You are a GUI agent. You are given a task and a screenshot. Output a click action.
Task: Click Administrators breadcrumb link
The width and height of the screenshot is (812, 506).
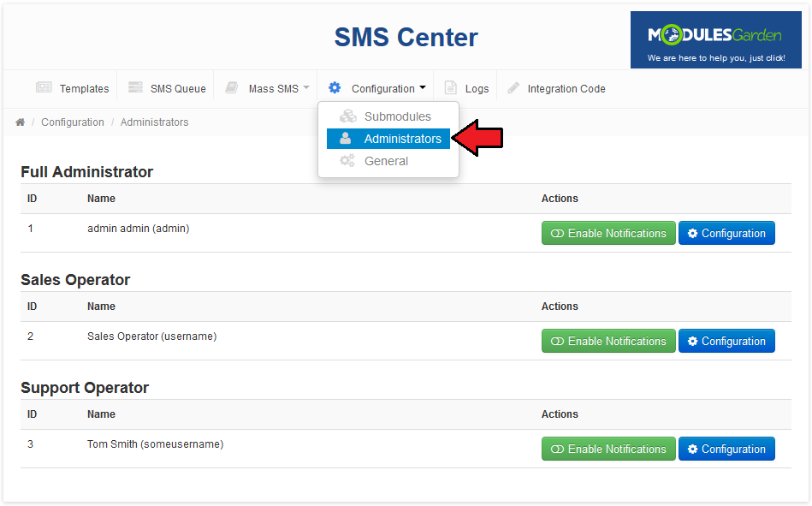click(154, 122)
